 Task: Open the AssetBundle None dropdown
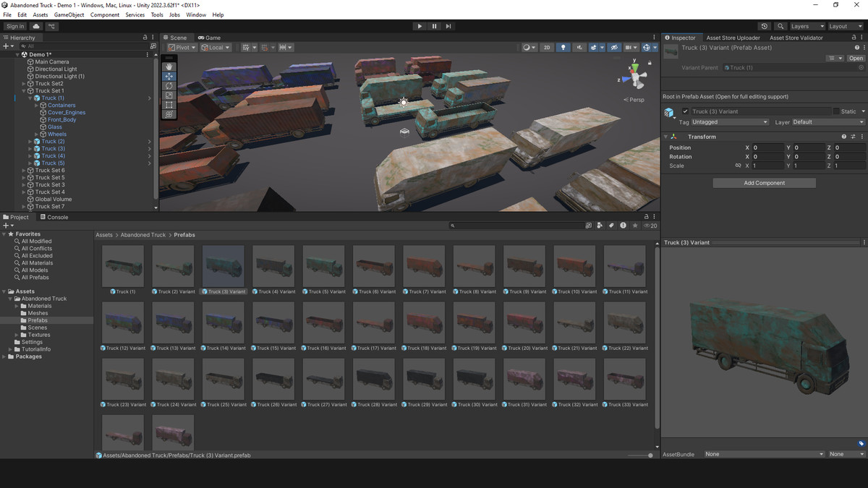point(764,454)
